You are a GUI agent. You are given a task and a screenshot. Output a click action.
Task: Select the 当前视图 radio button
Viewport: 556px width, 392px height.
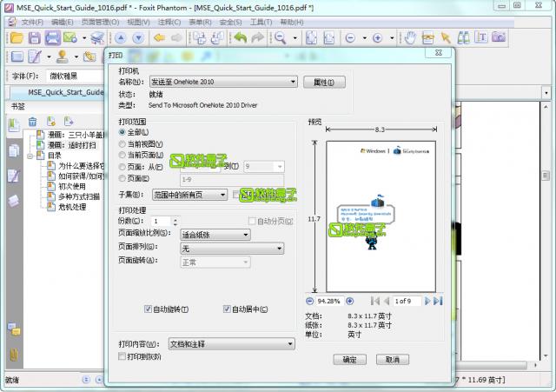[122, 143]
